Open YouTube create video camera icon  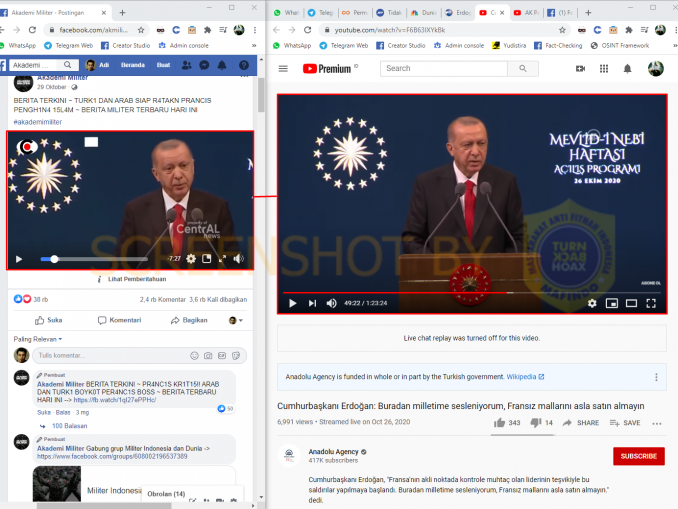click(x=580, y=68)
